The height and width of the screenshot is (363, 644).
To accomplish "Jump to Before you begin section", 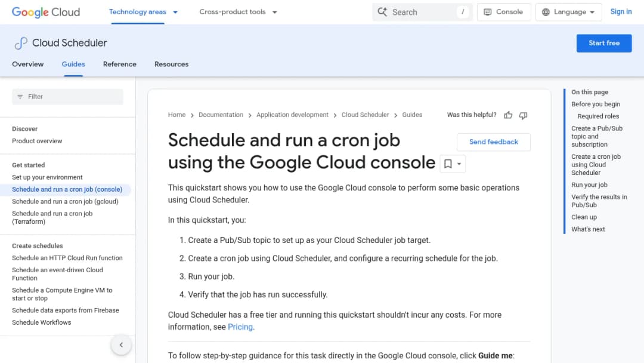I will click(596, 104).
